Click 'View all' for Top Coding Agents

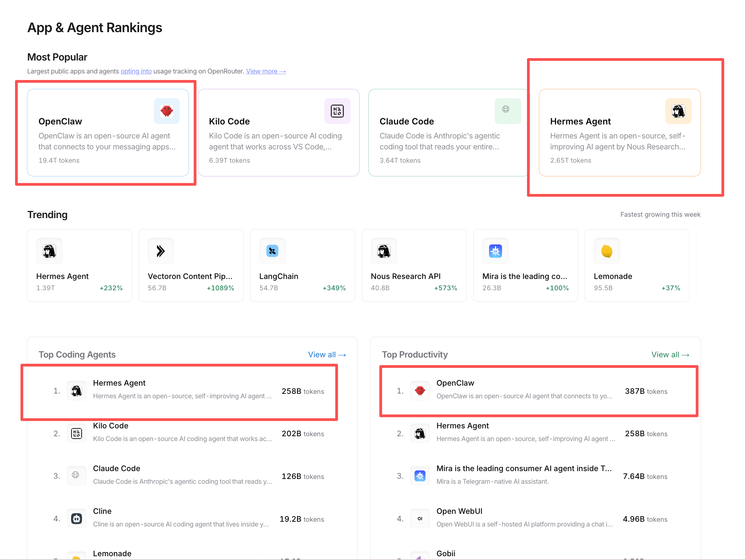click(x=327, y=355)
